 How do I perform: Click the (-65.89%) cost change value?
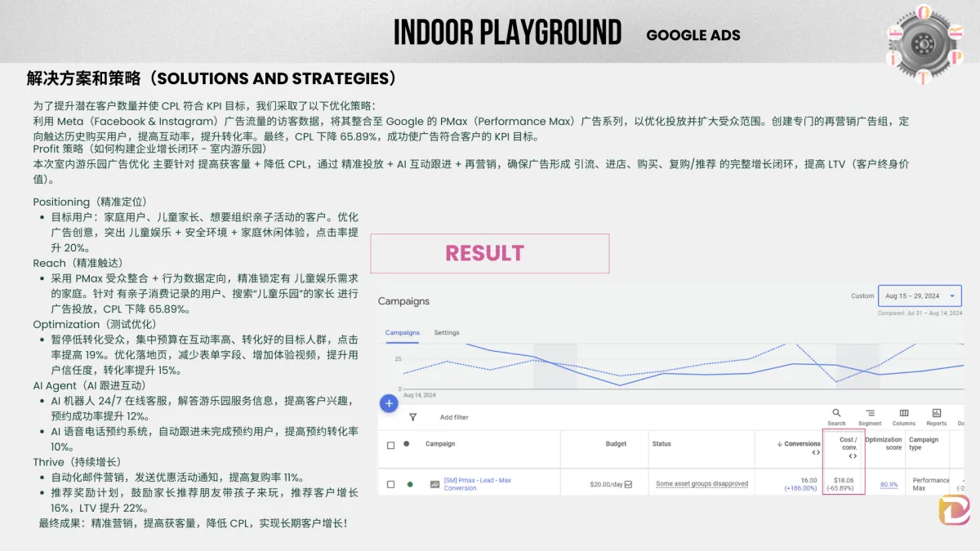tap(840, 488)
